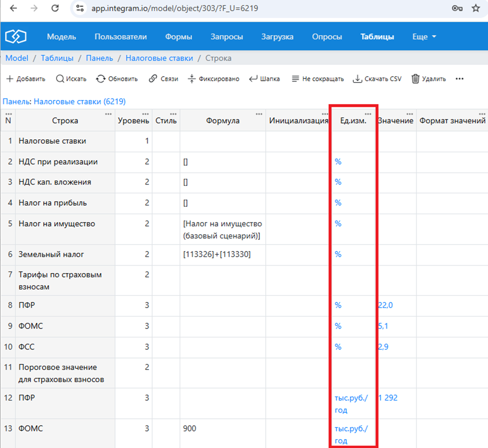
Task: Toggle the Шапка header wrap option
Action: 253,79
